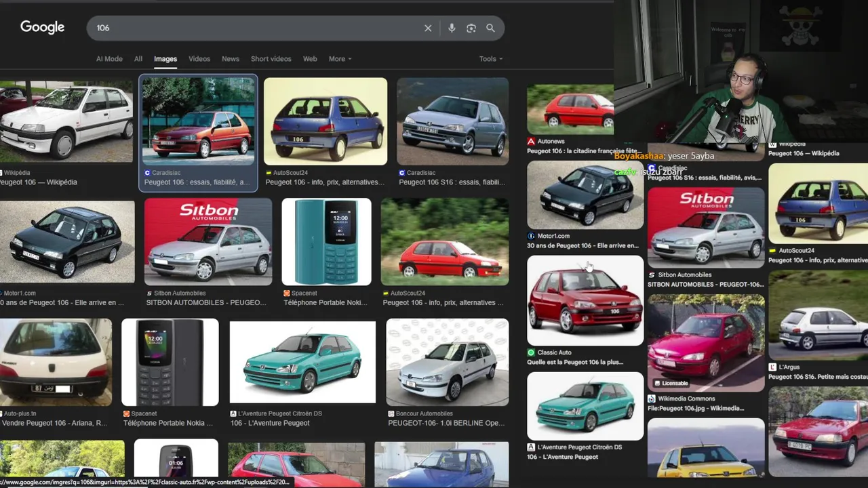Open pink Peugeot Licensable Wikimedia thumbnail
Viewport: 868px width, 488px height.
coord(706,342)
